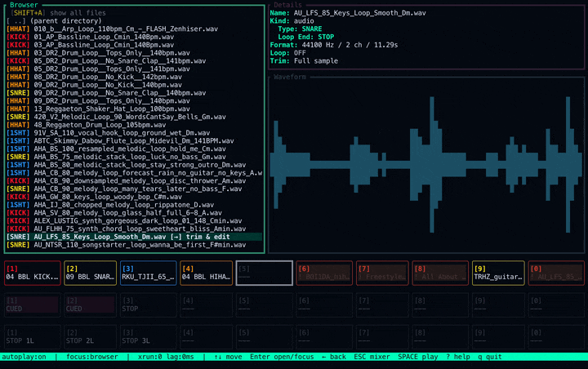This screenshot has width=588, height=369.
Task: Select pad 1 with 04 BBL KICK sample
Action: coord(32,273)
